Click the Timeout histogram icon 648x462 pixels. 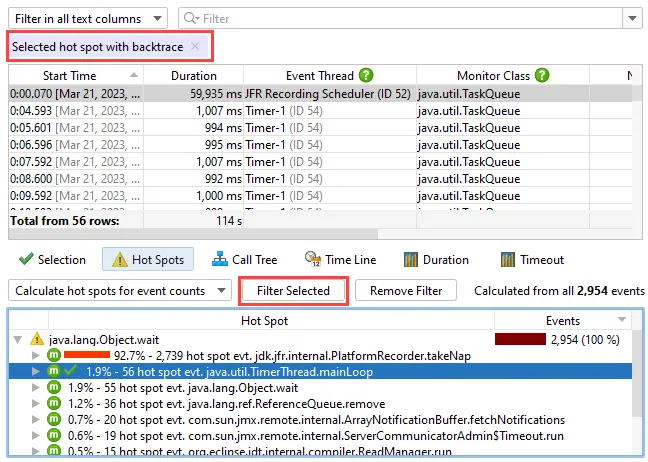coord(507,260)
